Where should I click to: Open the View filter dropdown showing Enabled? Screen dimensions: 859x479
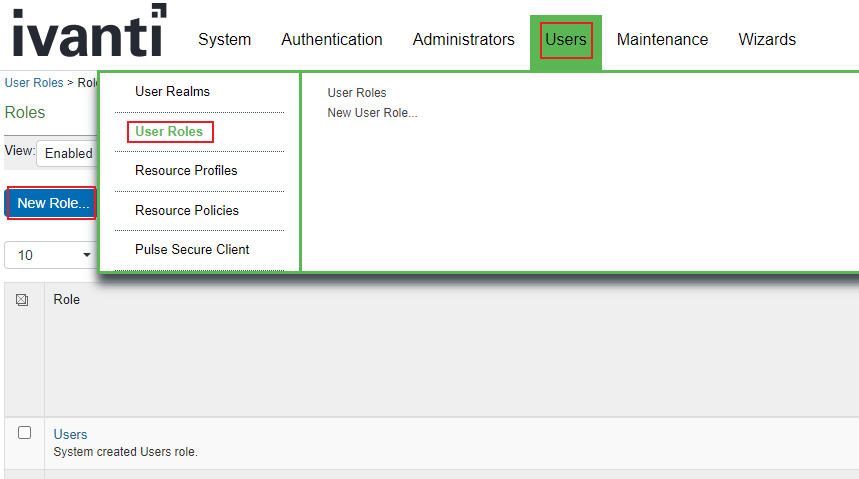[x=67, y=154]
